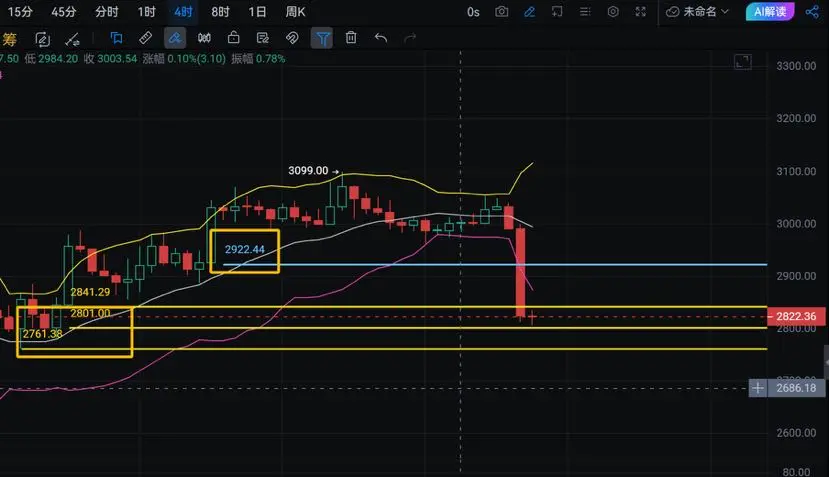Take a chart snapshot with the camera icon
829x477 pixels.
coord(502,11)
